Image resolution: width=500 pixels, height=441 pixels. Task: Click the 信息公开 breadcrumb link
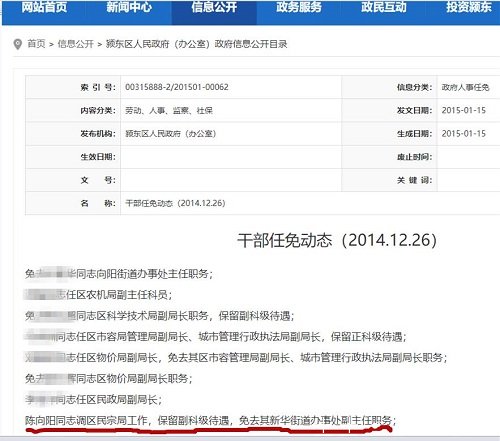[x=75, y=44]
